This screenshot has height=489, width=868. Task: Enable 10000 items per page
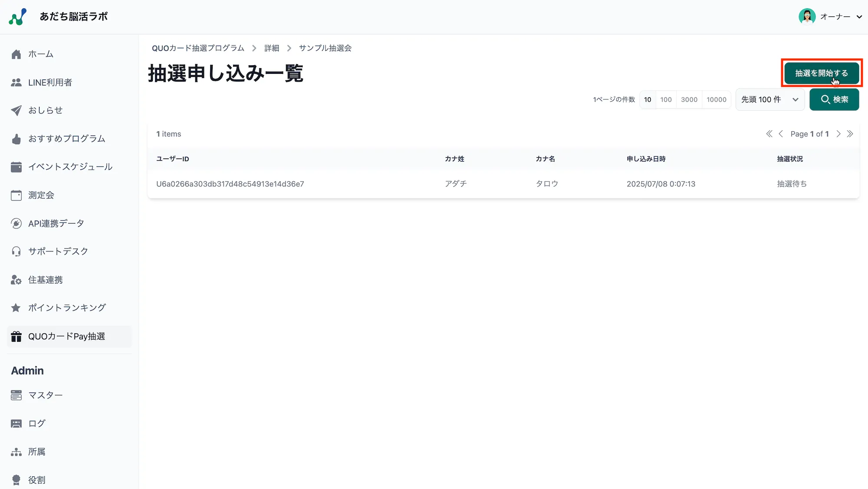(717, 99)
